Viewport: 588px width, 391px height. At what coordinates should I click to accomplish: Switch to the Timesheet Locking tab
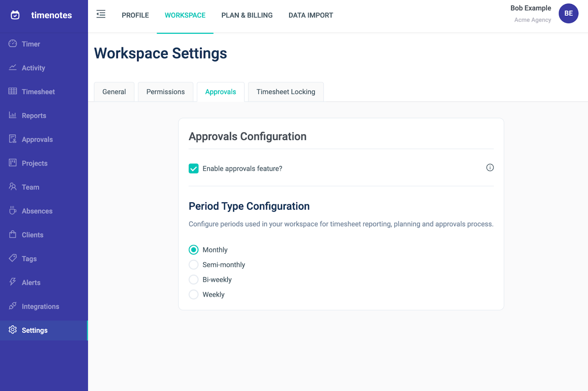(286, 92)
